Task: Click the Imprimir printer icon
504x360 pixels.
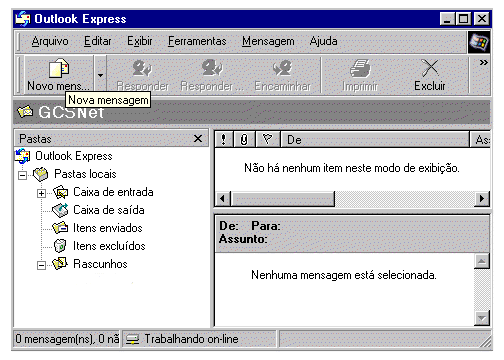Action: [360, 68]
